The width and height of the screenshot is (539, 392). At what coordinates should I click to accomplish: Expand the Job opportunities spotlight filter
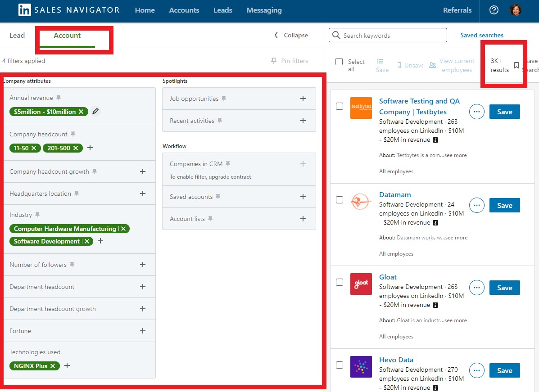pos(303,99)
